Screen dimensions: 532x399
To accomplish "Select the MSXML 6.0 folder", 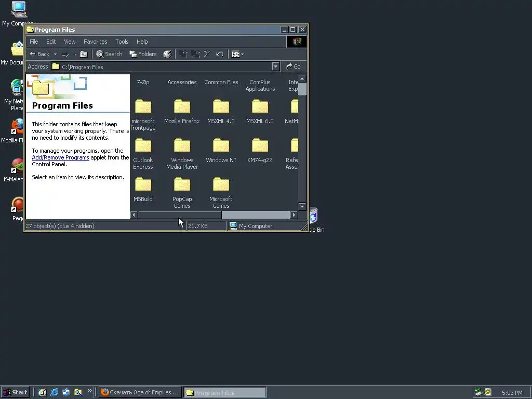I will pos(260,111).
